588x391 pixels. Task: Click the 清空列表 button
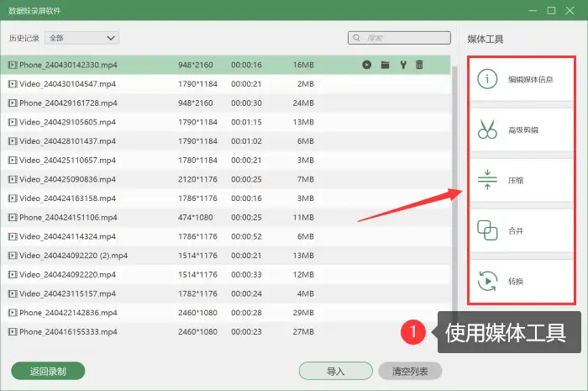coord(410,371)
